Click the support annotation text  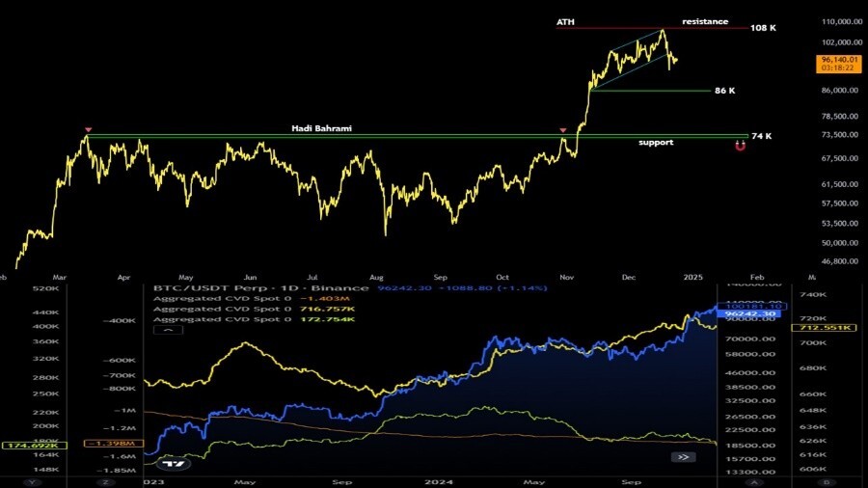[x=656, y=142]
